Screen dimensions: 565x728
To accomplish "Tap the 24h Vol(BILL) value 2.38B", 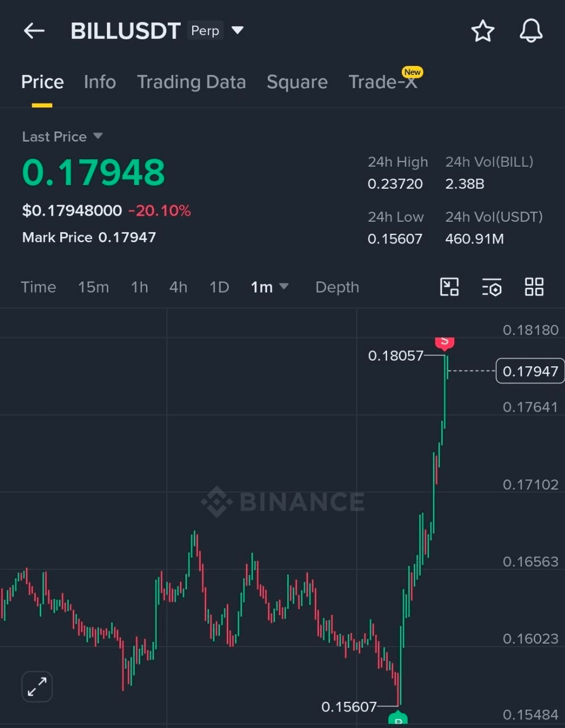I will click(465, 184).
